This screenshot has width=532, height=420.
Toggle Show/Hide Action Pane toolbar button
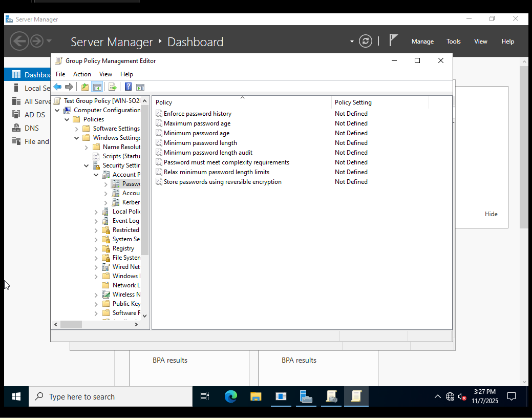point(140,87)
